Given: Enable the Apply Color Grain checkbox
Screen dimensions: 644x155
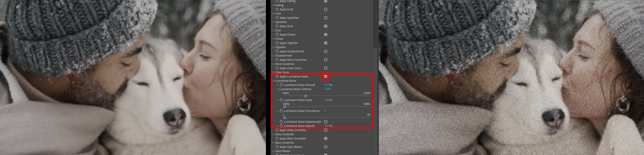Looking at the screenshot, I should tap(326, 68).
